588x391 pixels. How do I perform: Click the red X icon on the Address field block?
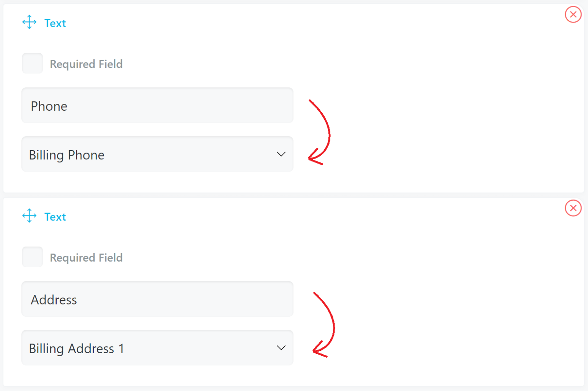tap(573, 208)
